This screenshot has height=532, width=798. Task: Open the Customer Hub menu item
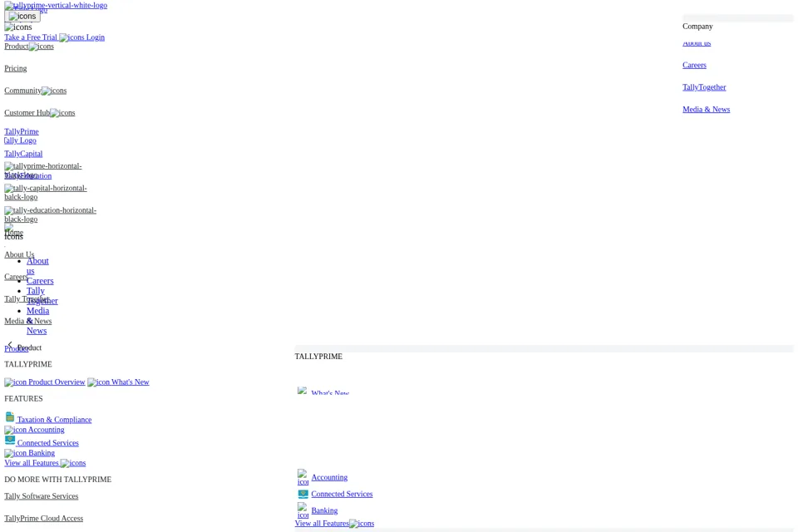(27, 113)
